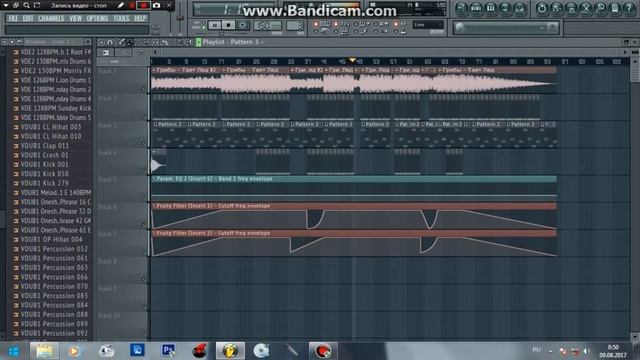Click the Windows Start button
Screen dimensions: 640x360
point(13,351)
